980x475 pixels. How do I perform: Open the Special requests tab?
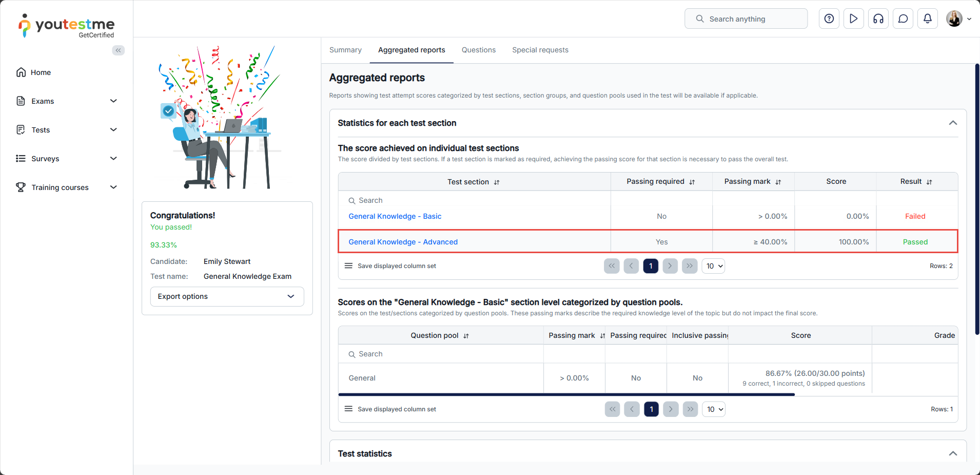pos(540,50)
